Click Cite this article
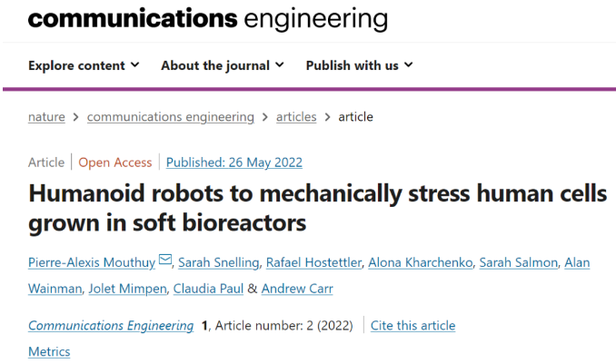This screenshot has height=364, width=616. (412, 326)
